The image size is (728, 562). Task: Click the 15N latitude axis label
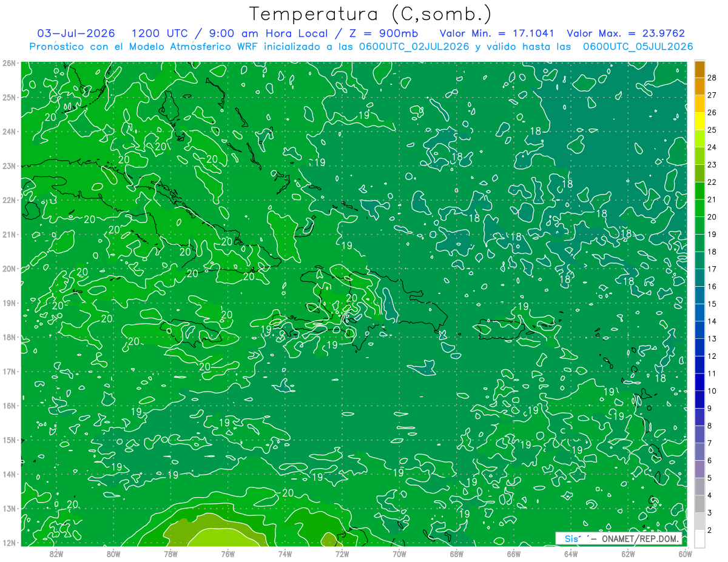pyautogui.click(x=8, y=440)
